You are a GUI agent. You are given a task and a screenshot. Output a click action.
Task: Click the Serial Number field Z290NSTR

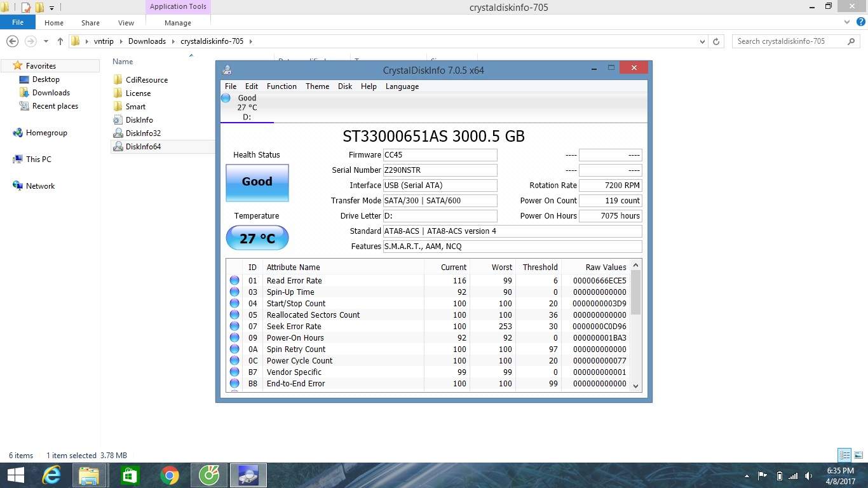[440, 170]
